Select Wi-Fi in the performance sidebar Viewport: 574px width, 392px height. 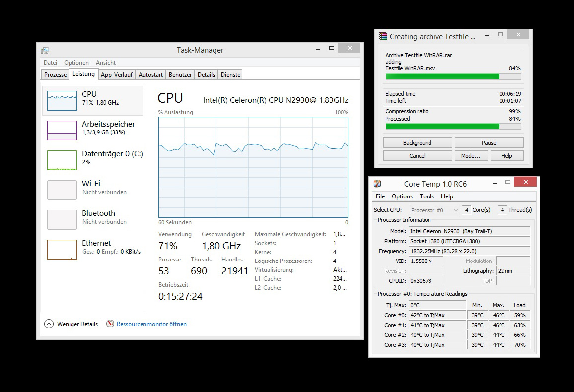coord(93,190)
